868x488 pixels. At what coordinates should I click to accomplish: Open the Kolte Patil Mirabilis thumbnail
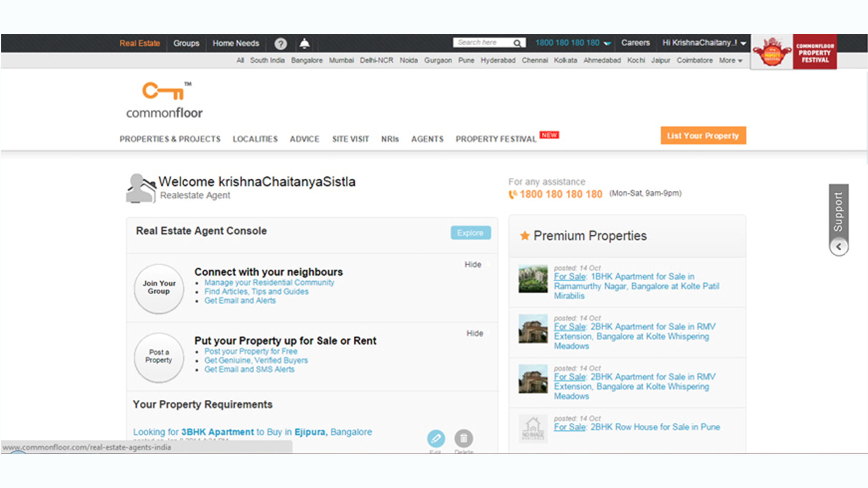pyautogui.click(x=533, y=279)
